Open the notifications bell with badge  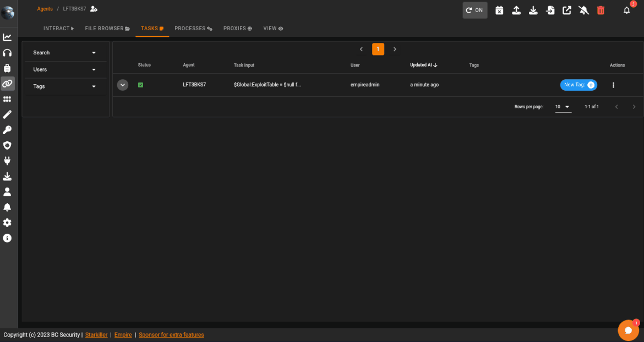click(x=626, y=10)
